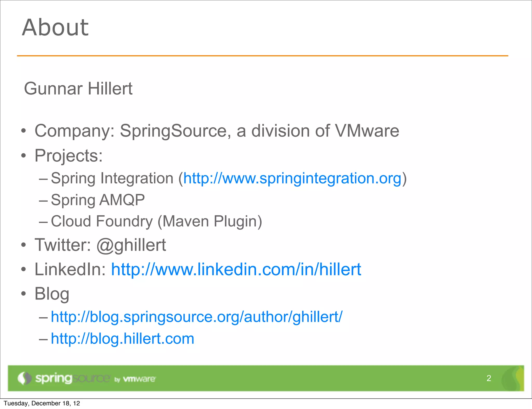The width and height of the screenshot is (532, 409).
Task: Click the Blog bullet heading
Action: tap(52, 294)
